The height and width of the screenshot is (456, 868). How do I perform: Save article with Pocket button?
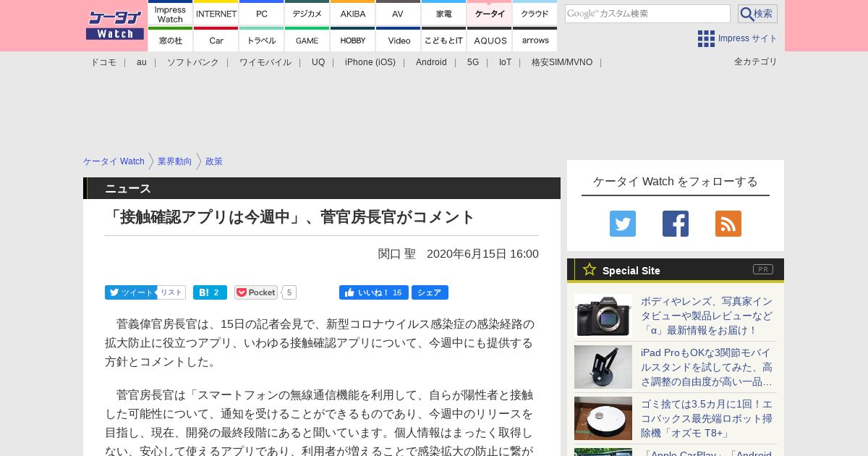[x=256, y=292]
